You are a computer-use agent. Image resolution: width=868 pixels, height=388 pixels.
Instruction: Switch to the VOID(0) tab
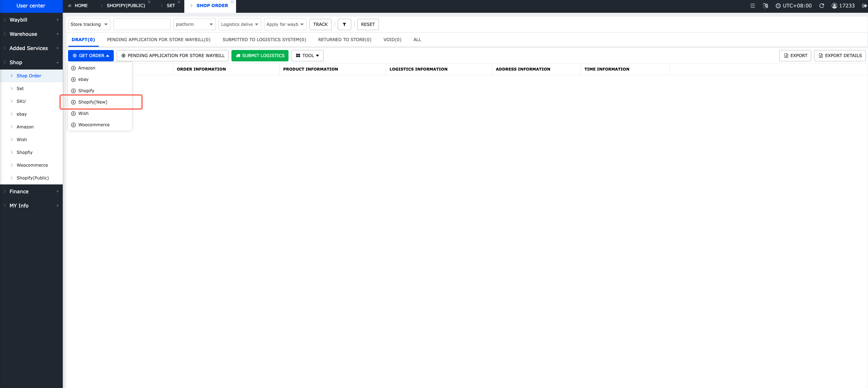pos(392,39)
